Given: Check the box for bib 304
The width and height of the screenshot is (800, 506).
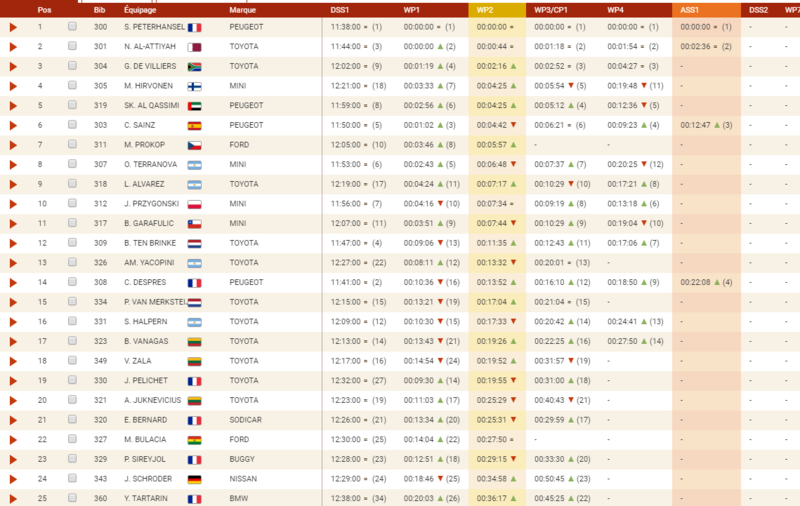Looking at the screenshot, I should click(x=72, y=65).
